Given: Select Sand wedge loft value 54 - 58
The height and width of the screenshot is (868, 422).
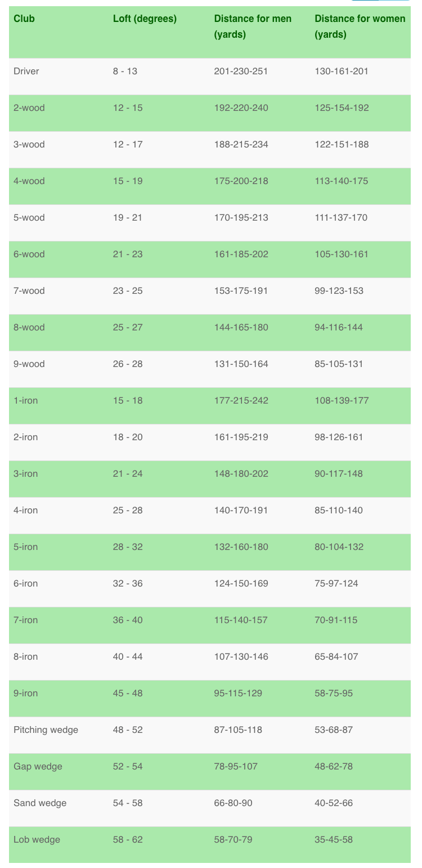Looking at the screenshot, I should coord(128,803).
